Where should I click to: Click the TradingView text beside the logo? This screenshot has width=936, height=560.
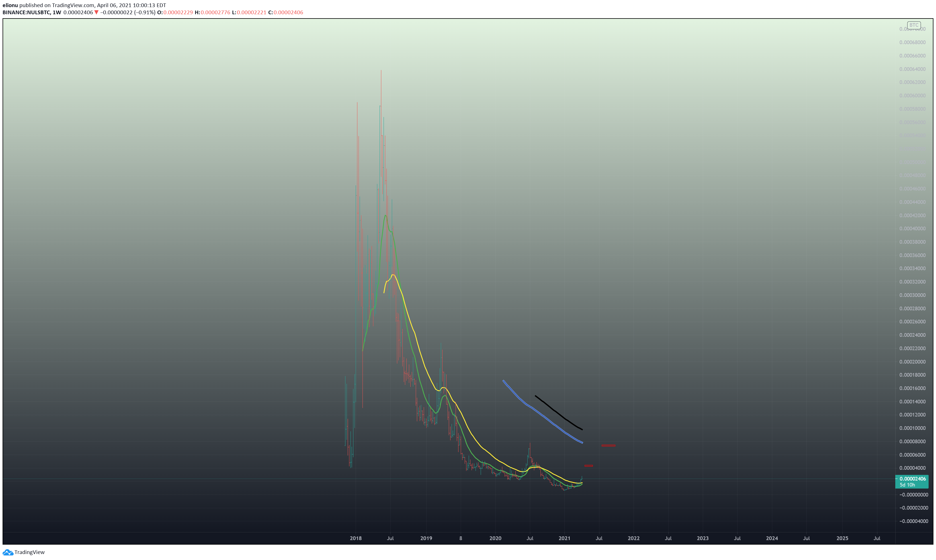29,552
